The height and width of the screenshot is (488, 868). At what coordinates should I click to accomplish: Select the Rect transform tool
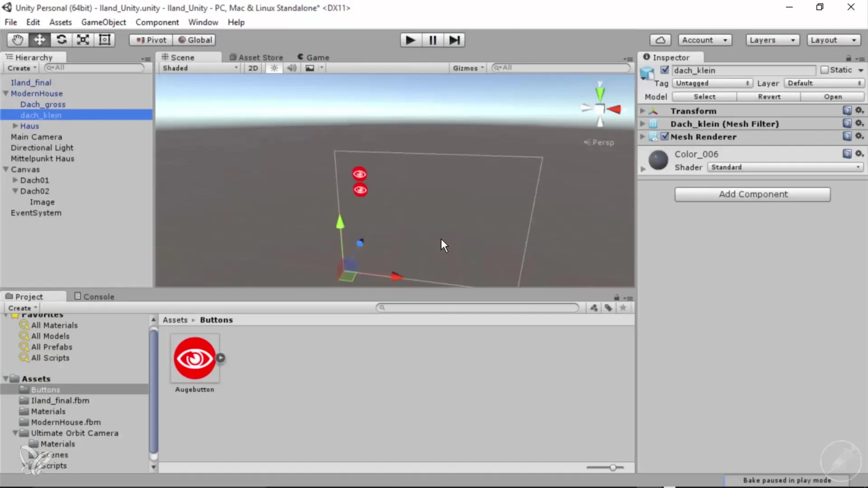104,40
